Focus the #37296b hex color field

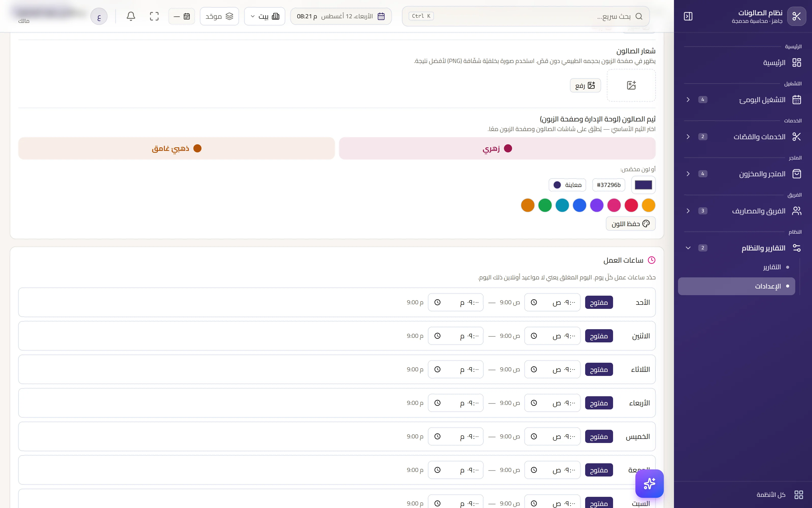click(x=609, y=185)
